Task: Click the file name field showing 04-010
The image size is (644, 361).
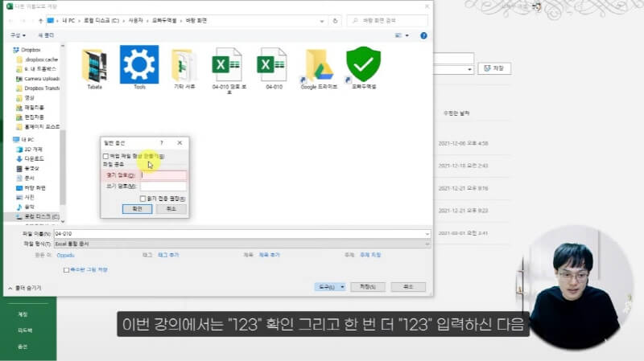Action: (242, 234)
